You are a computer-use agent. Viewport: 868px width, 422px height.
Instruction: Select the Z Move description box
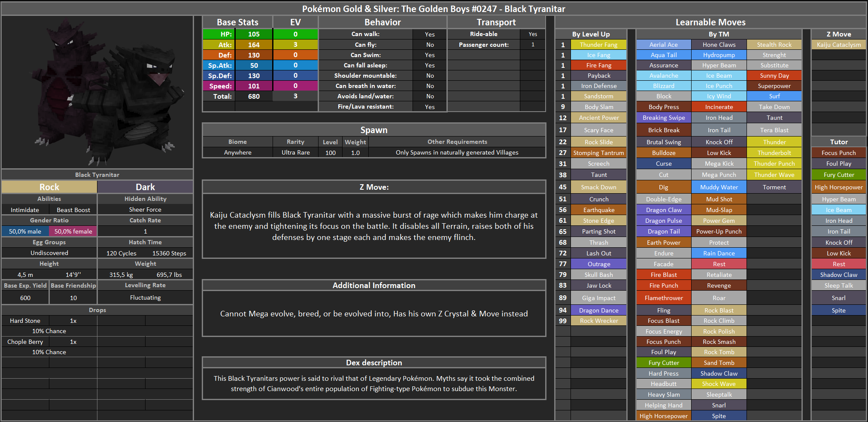coord(374,226)
